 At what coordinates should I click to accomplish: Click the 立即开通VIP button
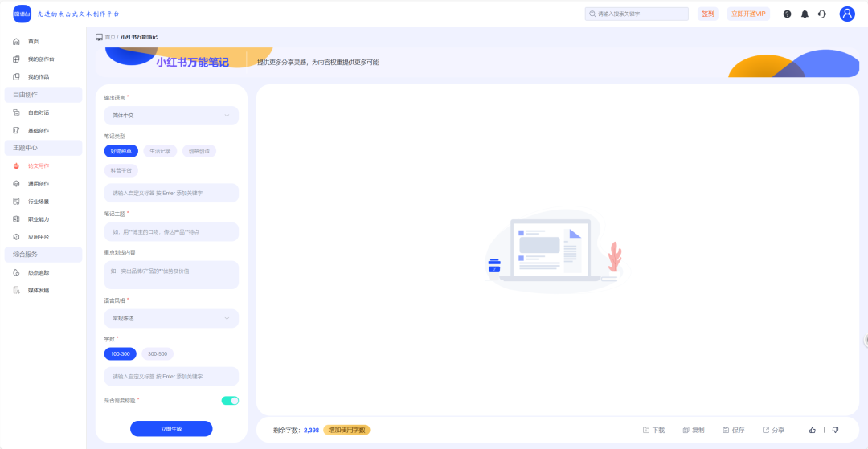[x=748, y=14]
